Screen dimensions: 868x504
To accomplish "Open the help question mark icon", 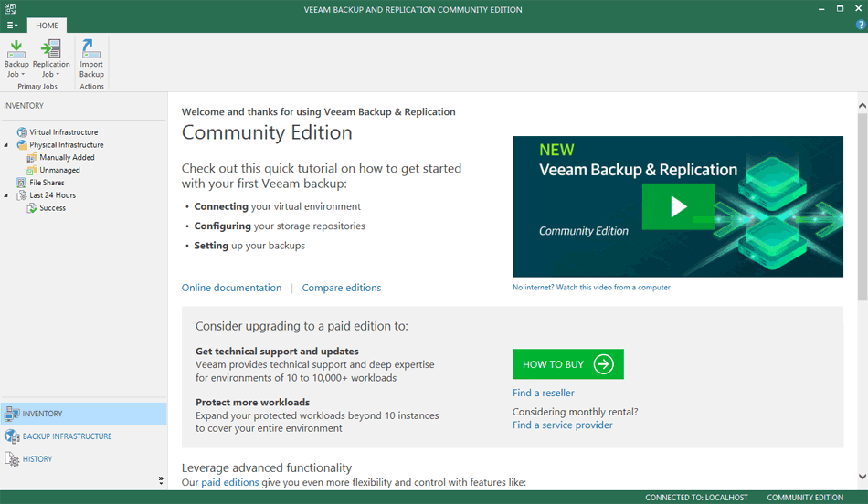I will click(861, 25).
